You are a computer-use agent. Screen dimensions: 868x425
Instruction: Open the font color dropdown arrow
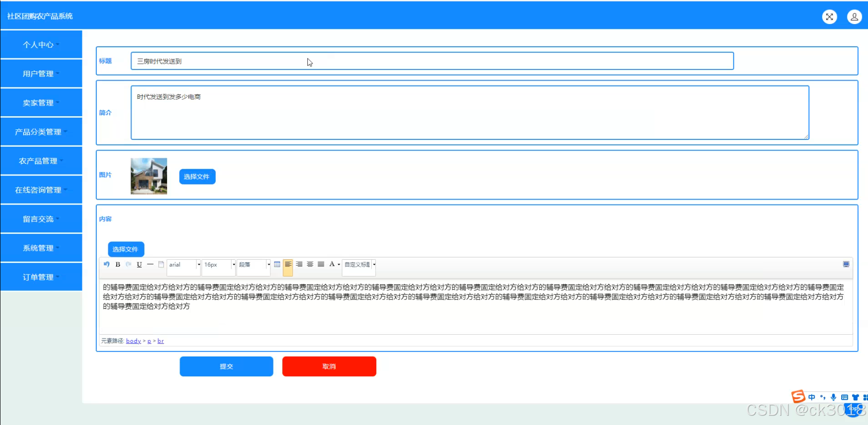click(x=339, y=265)
